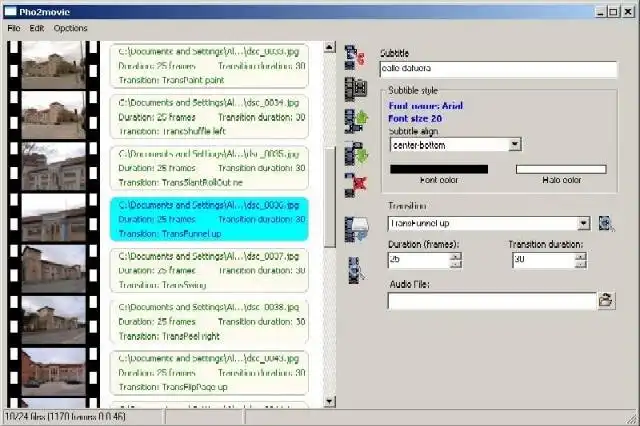The image size is (640, 426).
Task: Click the Transition duration number field
Action: pyautogui.click(x=543, y=260)
